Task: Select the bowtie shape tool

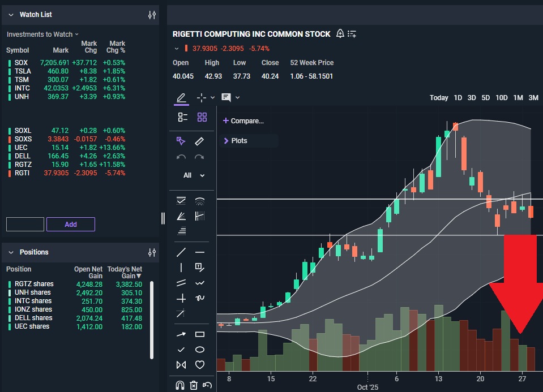Action: [x=181, y=365]
